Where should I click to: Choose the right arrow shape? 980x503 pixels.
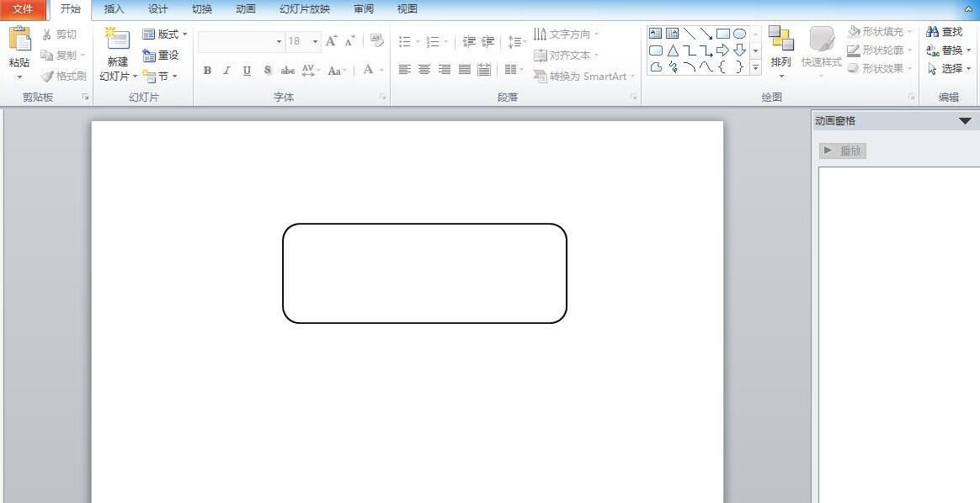point(722,50)
